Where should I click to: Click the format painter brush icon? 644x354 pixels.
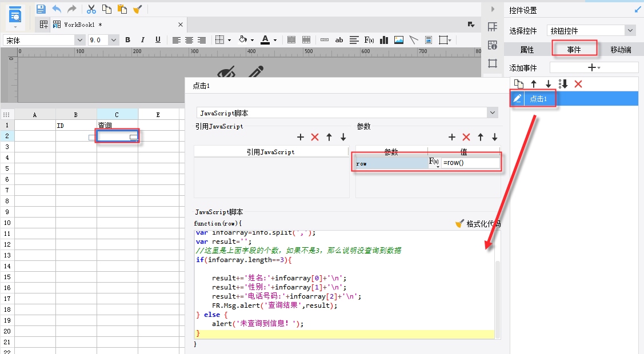[x=137, y=9]
